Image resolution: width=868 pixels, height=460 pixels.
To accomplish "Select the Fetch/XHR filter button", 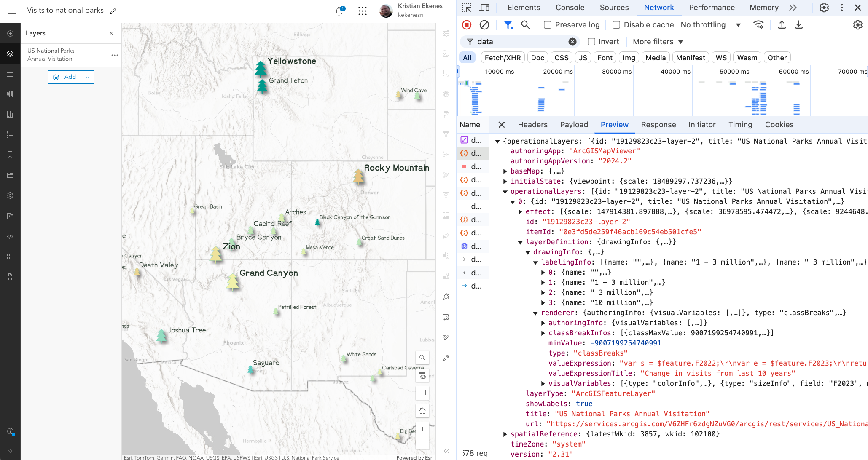I will tap(503, 58).
